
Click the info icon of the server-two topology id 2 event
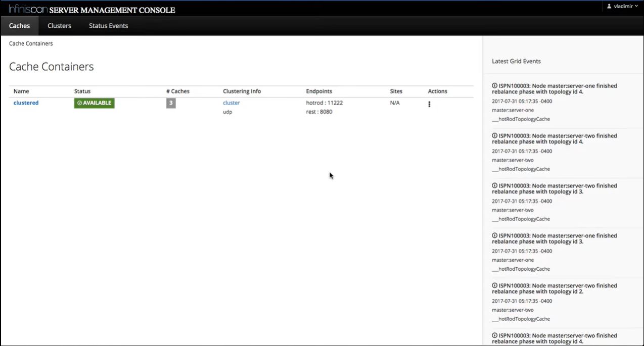pos(494,286)
